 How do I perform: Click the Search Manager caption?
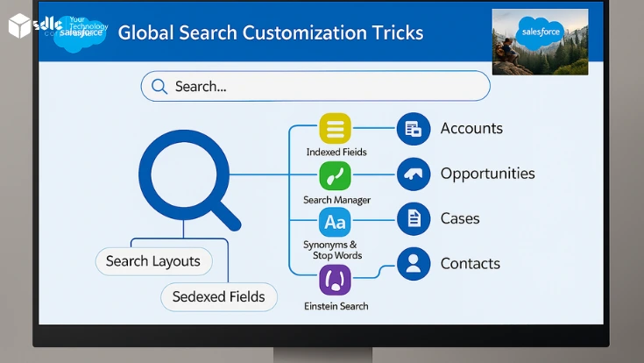tap(336, 200)
